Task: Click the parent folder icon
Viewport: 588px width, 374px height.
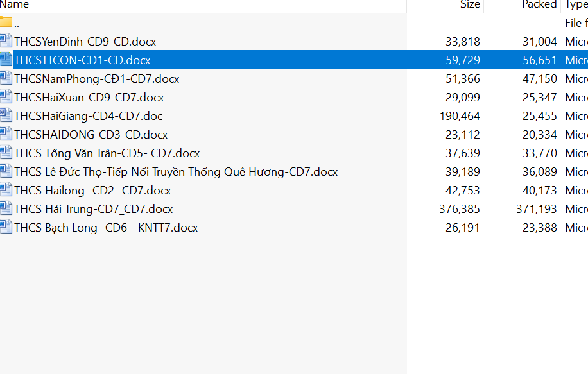Action: click(6, 22)
